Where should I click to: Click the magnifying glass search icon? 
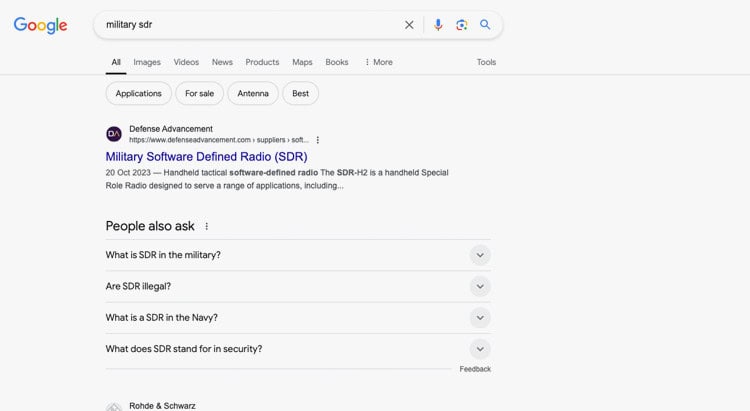(485, 24)
